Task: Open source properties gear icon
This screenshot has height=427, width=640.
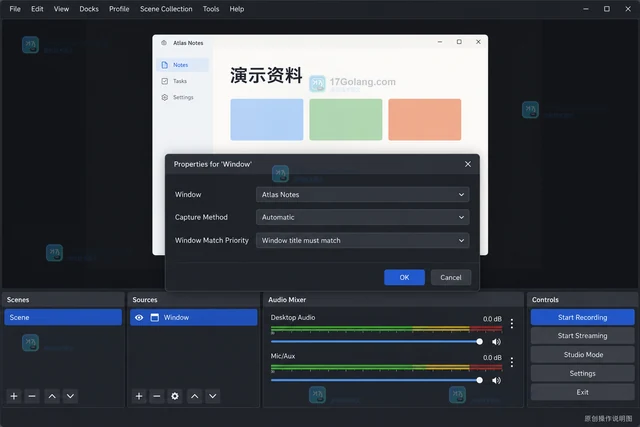Action: [x=175, y=396]
